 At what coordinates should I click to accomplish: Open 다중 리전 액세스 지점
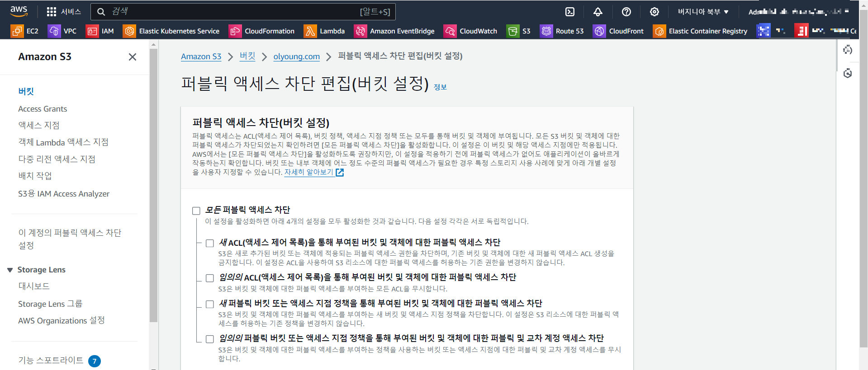57,159
